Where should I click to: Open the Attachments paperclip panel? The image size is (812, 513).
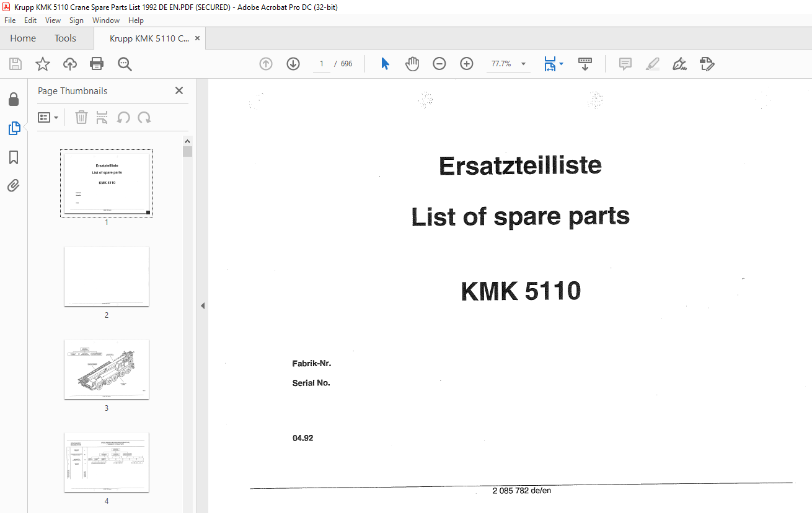pos(14,185)
